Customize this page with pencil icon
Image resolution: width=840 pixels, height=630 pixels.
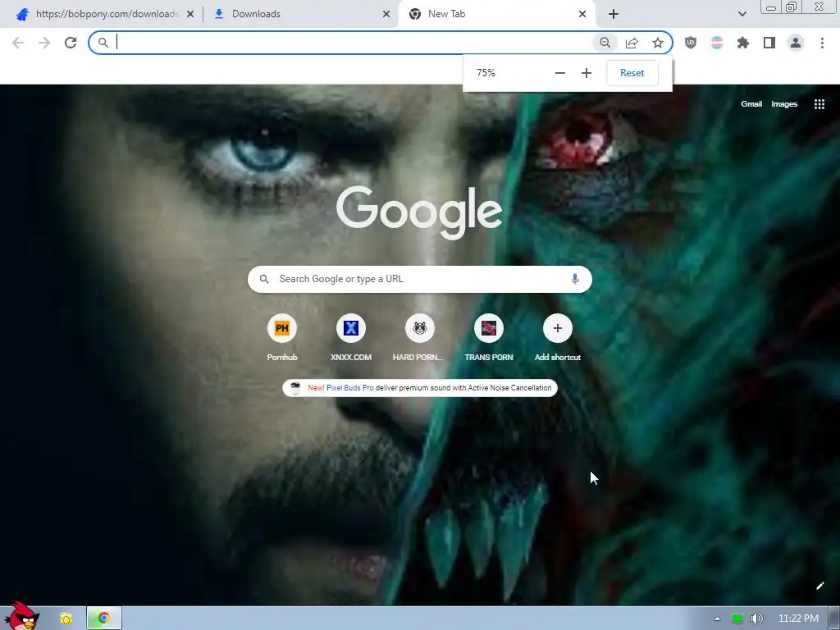tap(819, 586)
